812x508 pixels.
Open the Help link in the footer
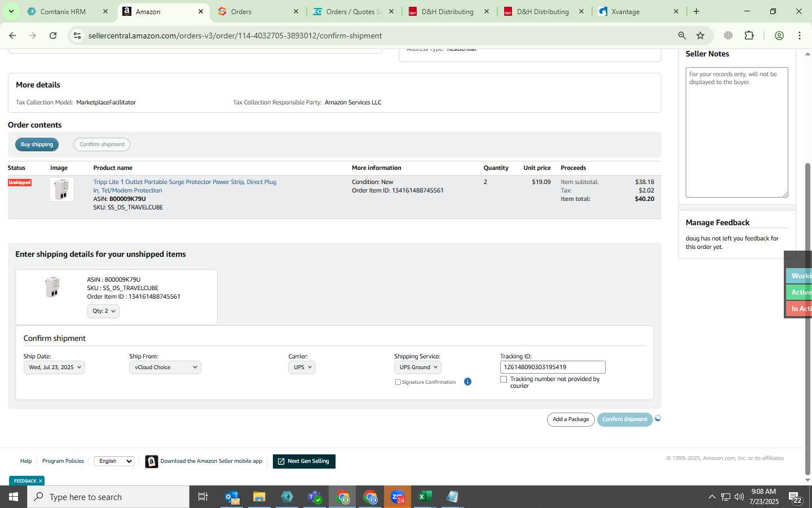tap(26, 461)
